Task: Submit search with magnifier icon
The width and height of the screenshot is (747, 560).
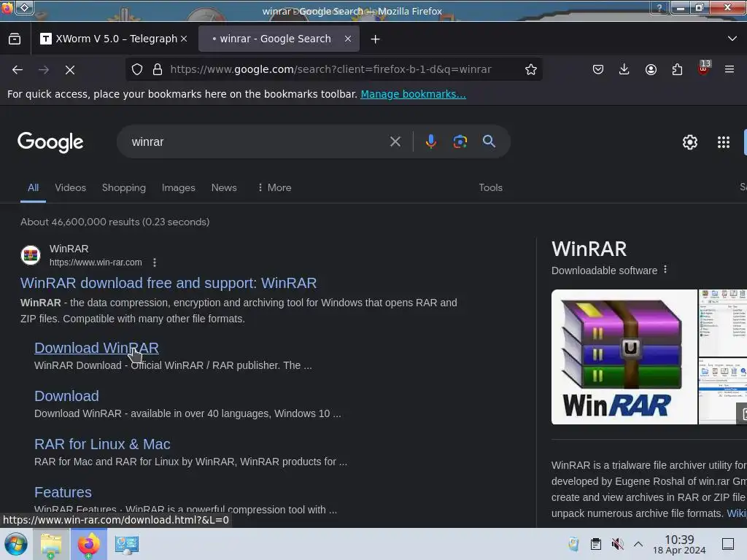Action: click(x=489, y=141)
